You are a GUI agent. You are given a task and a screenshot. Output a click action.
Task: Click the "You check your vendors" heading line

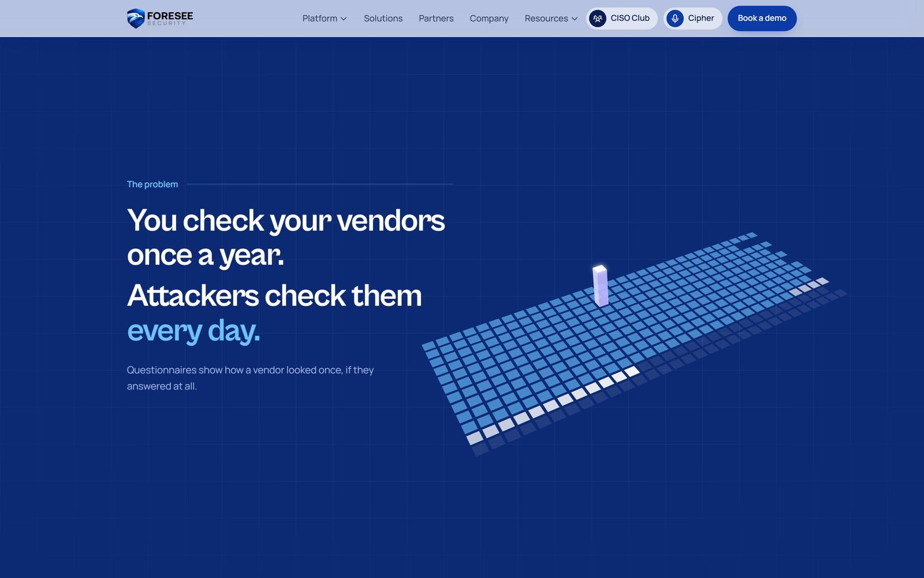(x=286, y=221)
